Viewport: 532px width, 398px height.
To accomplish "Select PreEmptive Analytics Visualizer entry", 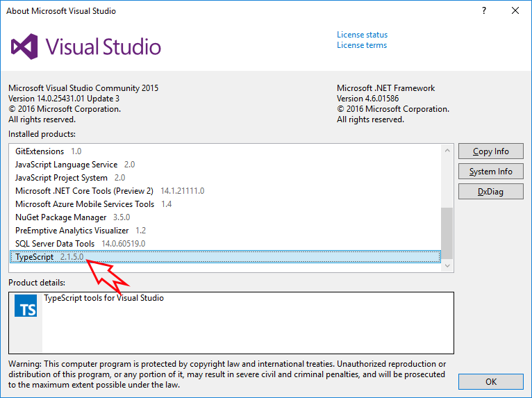I will coord(72,231).
